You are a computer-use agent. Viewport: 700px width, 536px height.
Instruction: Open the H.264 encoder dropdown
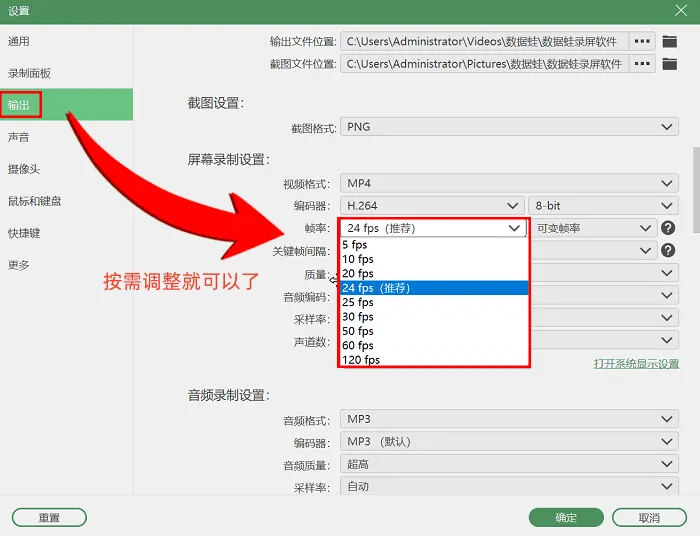(x=432, y=206)
